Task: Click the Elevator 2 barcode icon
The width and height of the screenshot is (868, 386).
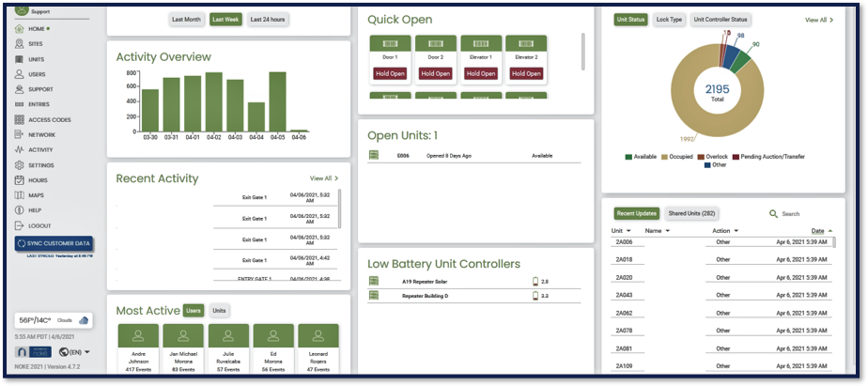Action: pyautogui.click(x=526, y=44)
